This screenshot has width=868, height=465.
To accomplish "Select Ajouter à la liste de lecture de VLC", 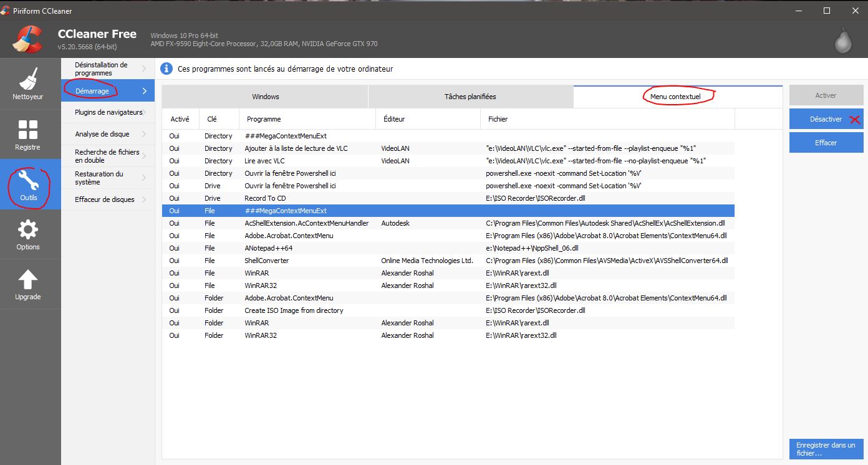I will point(448,148).
